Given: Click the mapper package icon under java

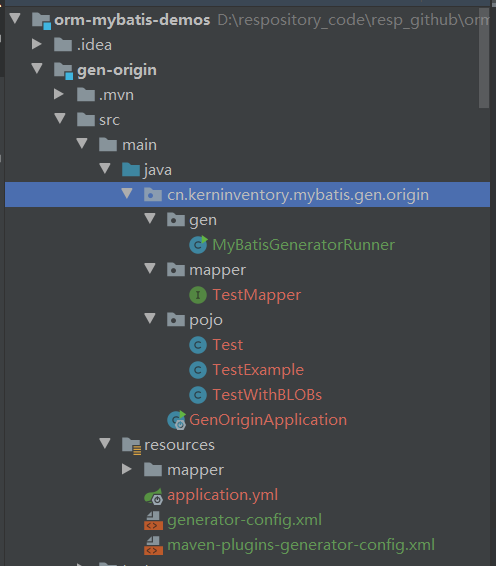Looking at the screenshot, I should click(x=176, y=270).
